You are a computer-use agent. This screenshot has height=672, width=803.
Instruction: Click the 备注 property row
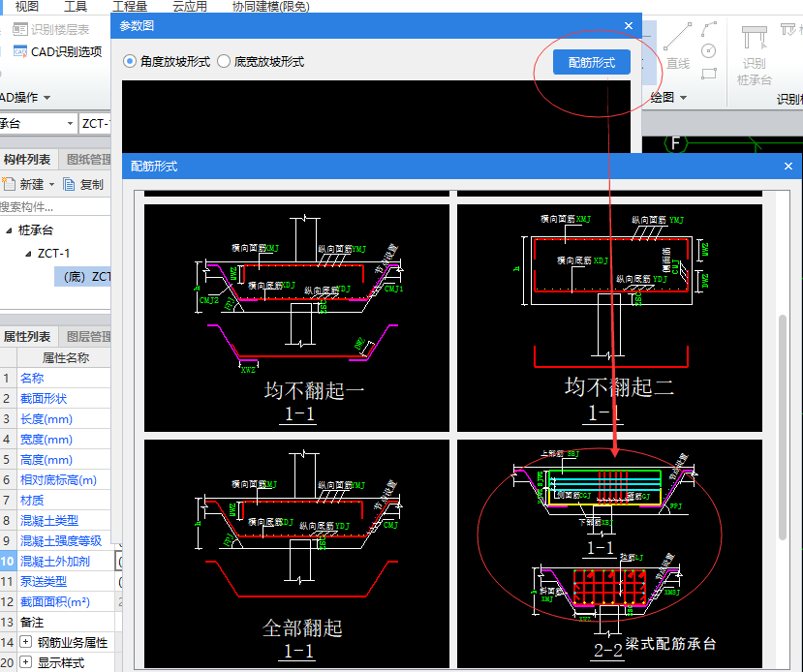(x=55, y=623)
